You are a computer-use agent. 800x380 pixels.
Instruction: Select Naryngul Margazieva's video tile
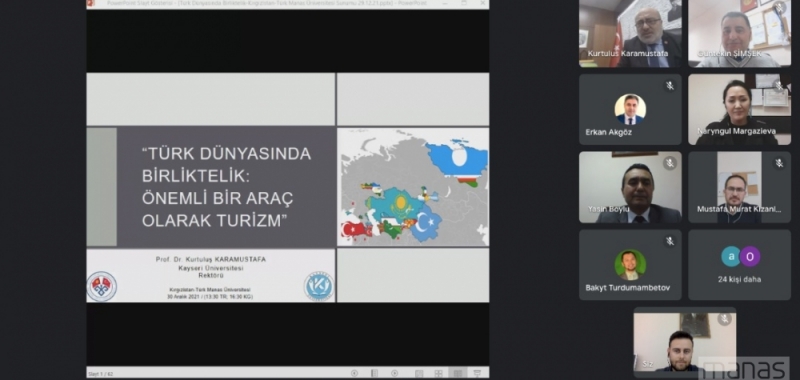[739, 109]
